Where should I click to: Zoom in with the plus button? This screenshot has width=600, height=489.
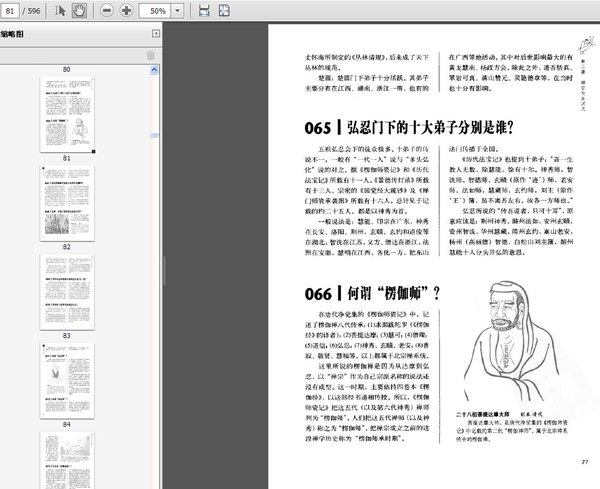click(126, 10)
